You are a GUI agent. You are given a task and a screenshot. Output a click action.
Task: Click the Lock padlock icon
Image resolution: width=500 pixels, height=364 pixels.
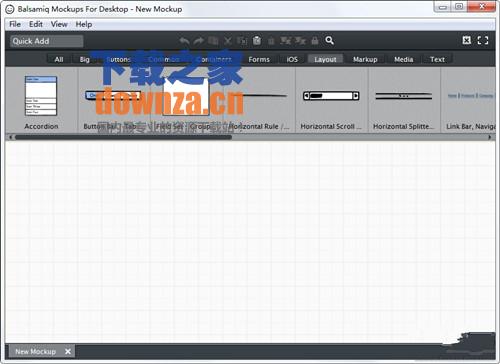tap(315, 41)
